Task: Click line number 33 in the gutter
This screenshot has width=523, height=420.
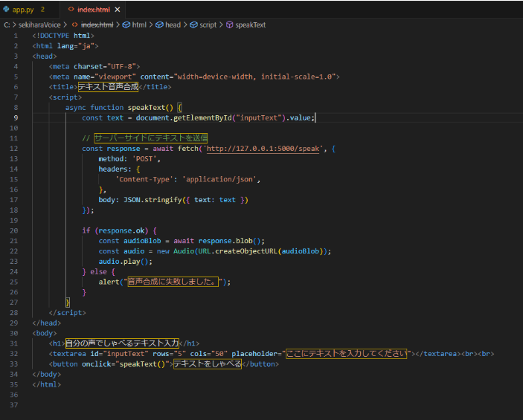Action: pyautogui.click(x=13, y=364)
